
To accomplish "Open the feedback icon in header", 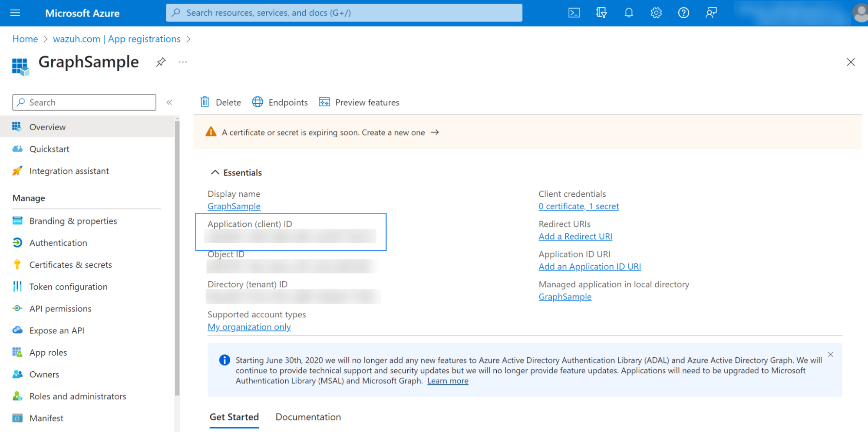I will click(711, 13).
